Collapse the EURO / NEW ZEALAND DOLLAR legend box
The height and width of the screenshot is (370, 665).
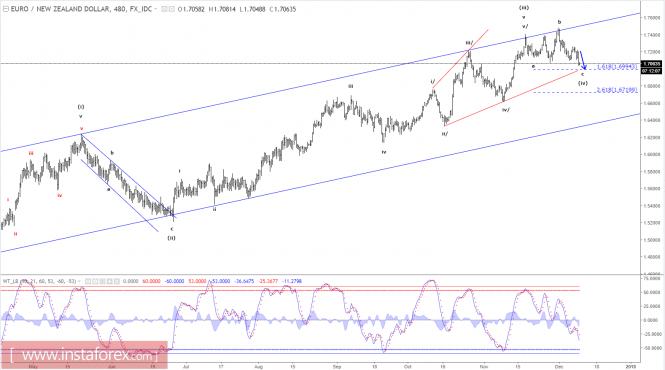pos(6,9)
